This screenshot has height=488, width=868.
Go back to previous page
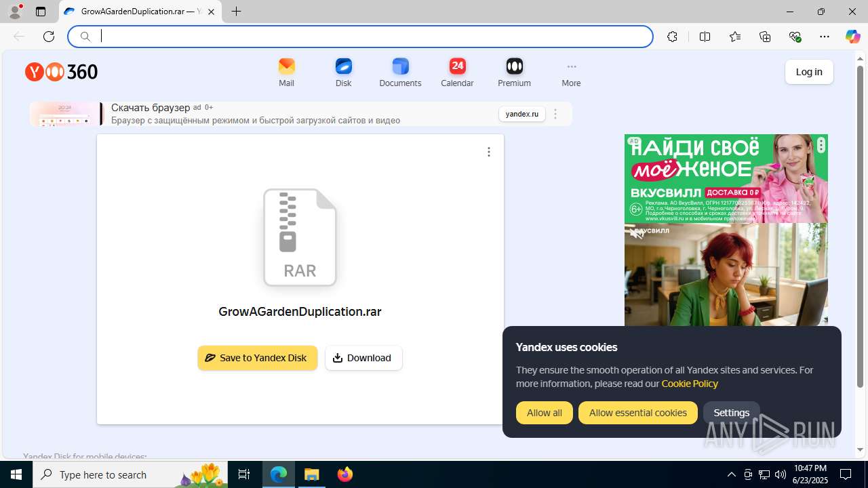(x=19, y=37)
